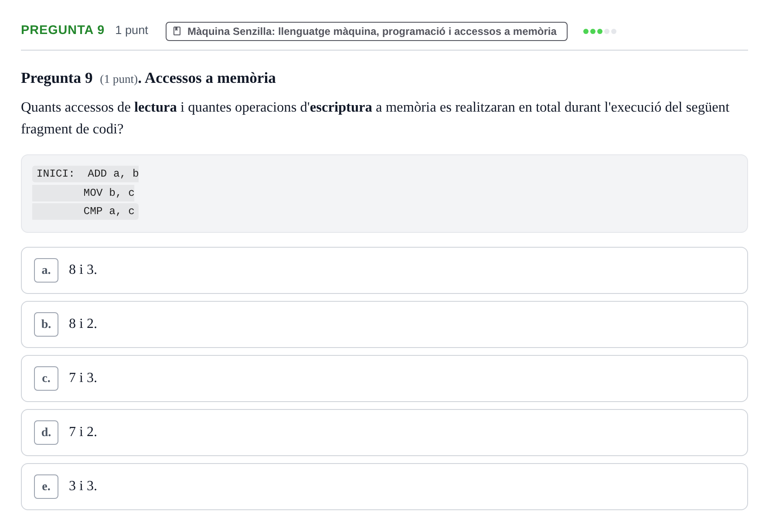Click the book icon in topic tag

point(177,31)
